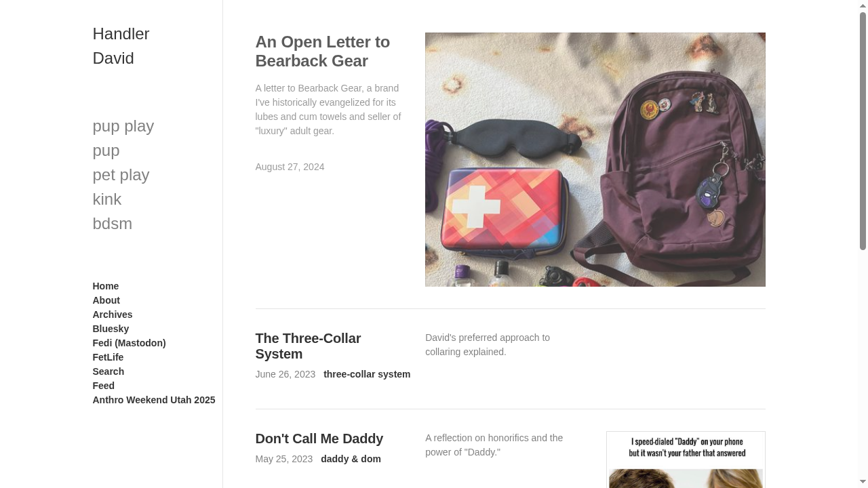
Task: Click the backpack gear photo thumbnail
Action: [x=595, y=159]
